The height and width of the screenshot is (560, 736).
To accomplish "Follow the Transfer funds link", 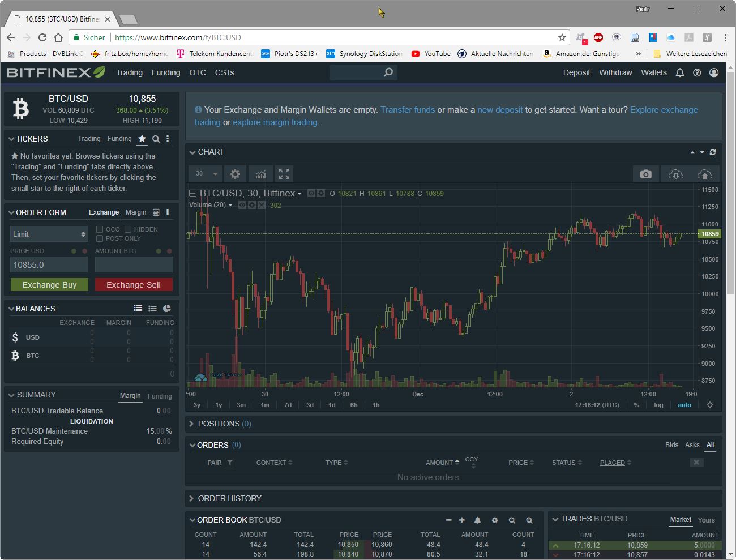I will [x=408, y=110].
